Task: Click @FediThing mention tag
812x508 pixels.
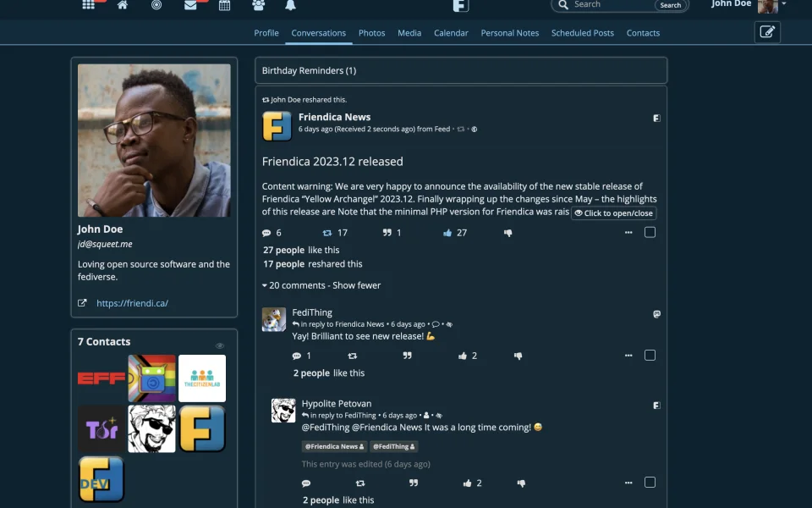Action: (393, 446)
